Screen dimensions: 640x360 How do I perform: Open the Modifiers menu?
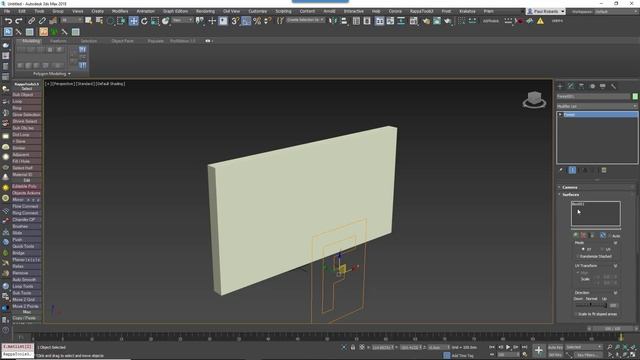click(x=120, y=11)
